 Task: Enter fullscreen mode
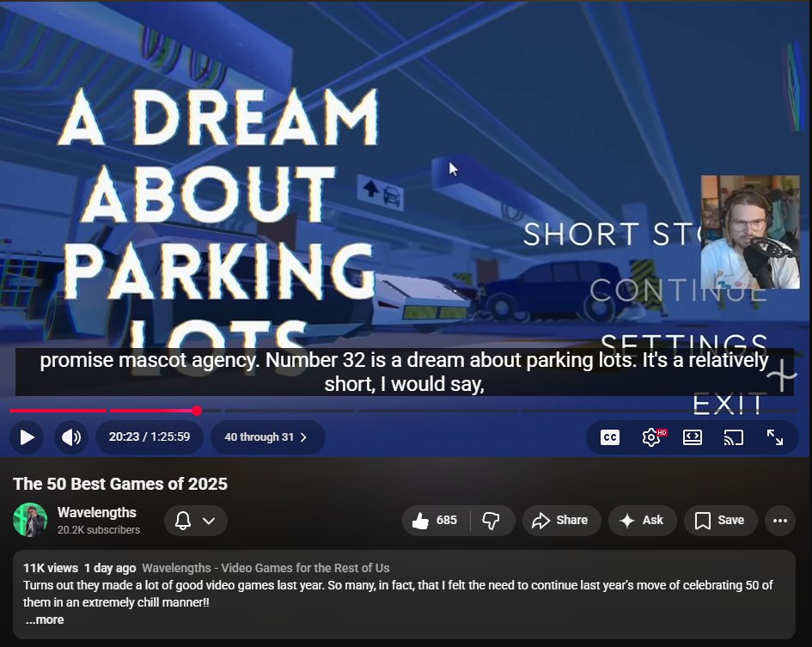[x=775, y=437]
